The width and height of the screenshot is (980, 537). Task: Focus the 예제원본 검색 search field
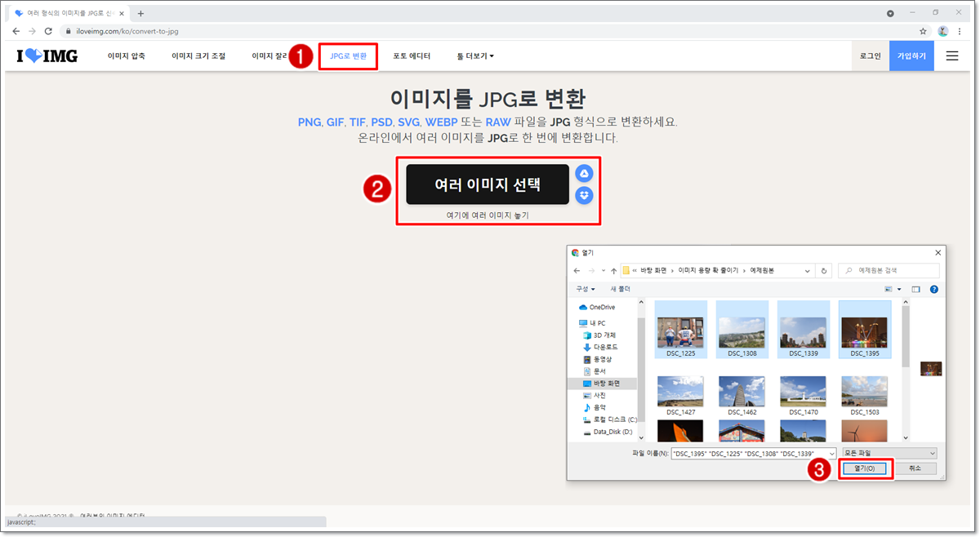coord(889,271)
